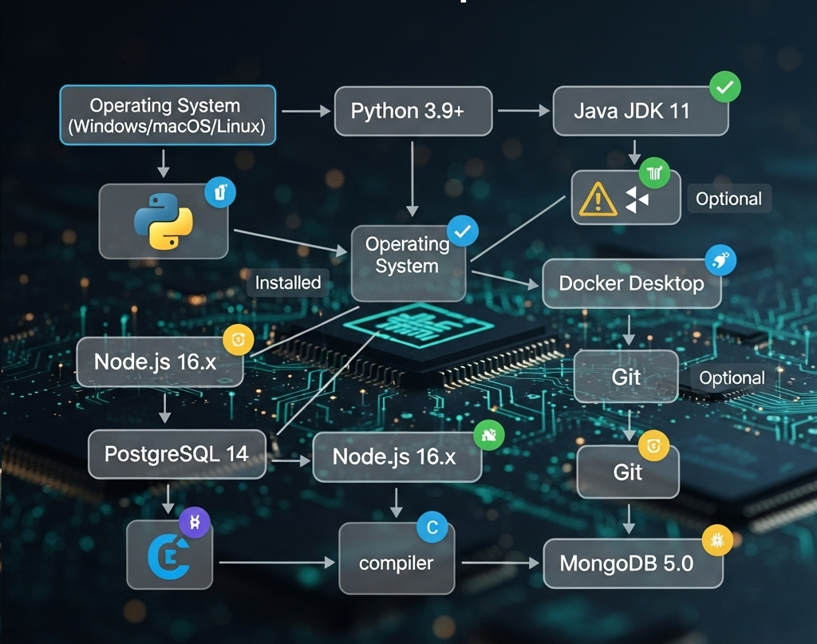The width and height of the screenshot is (817, 644).
Task: Click the Optional label beside the warning node
Action: click(x=728, y=199)
